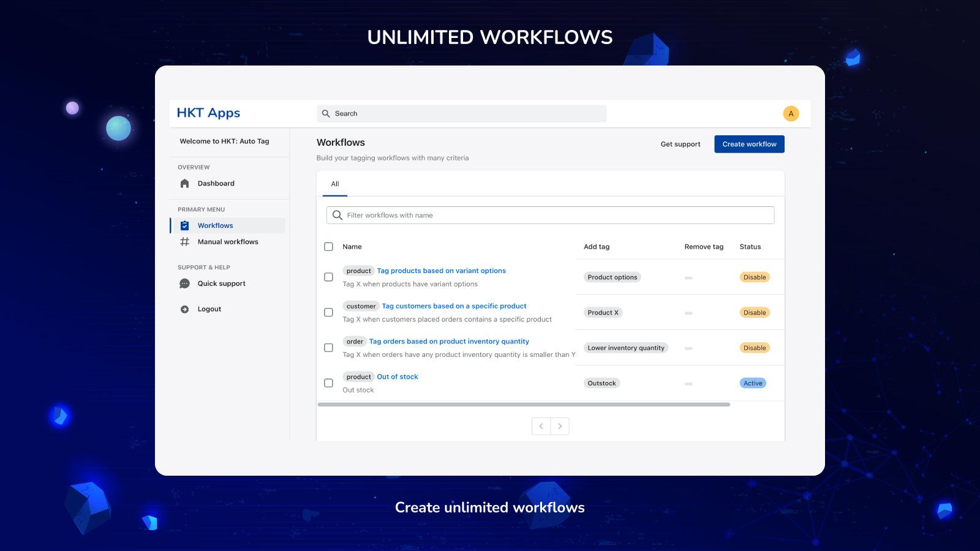Check the Out of stock workflow checkbox

tap(328, 381)
